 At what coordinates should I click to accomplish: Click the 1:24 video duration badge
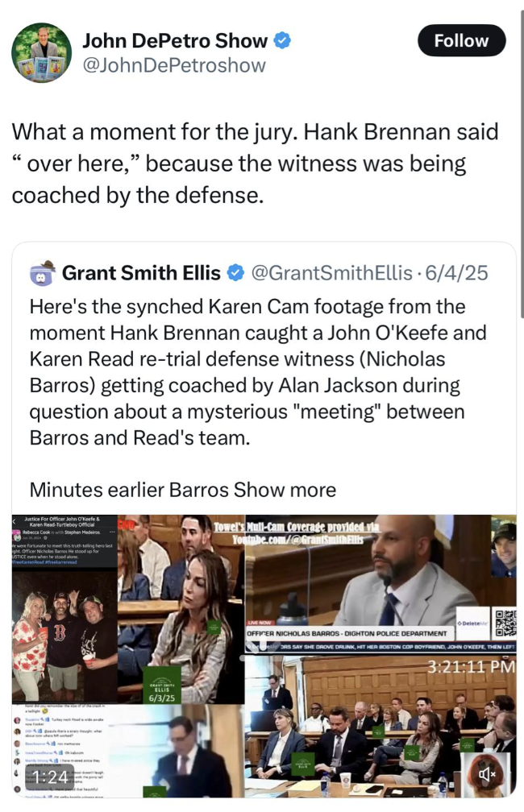50,777
